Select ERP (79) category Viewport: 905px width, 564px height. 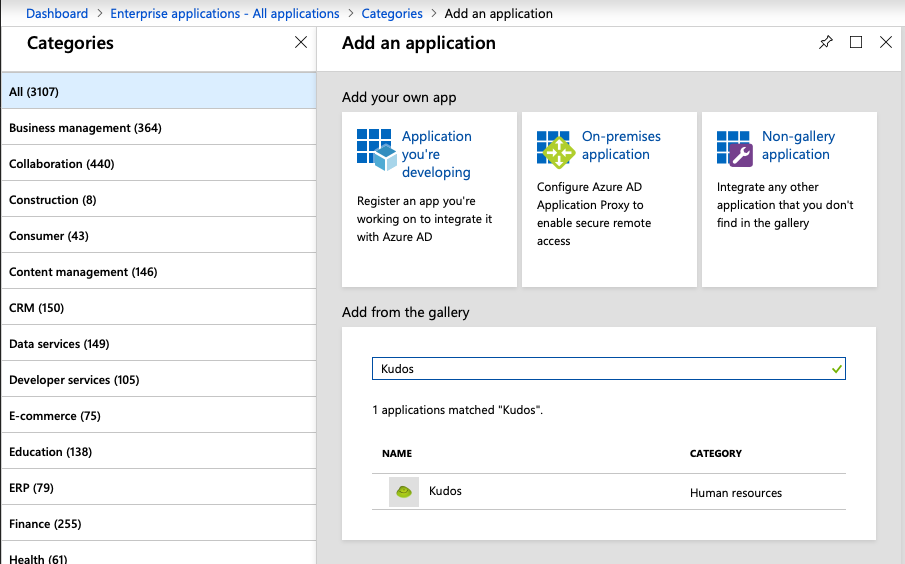click(x=159, y=488)
